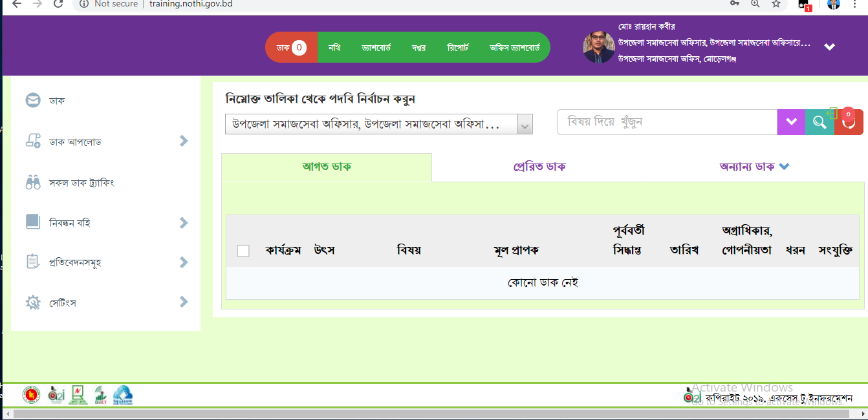Expand the purple search options dropdown
Viewport: 868px width, 420px height.
(791, 122)
